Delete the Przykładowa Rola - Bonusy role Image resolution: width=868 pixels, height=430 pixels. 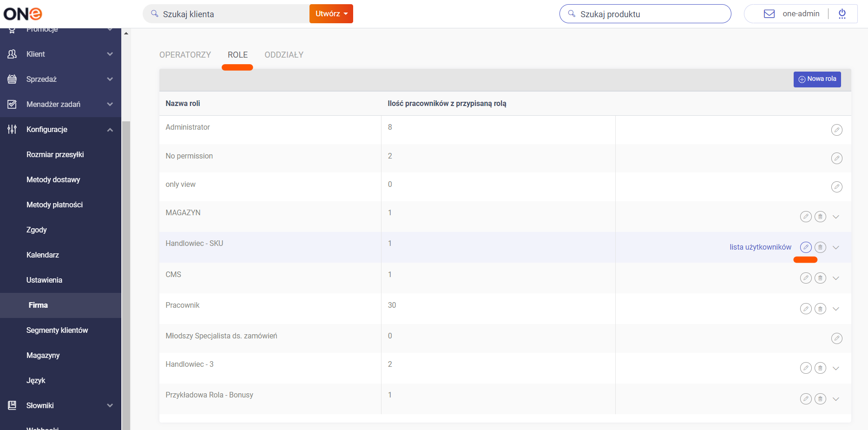click(821, 399)
